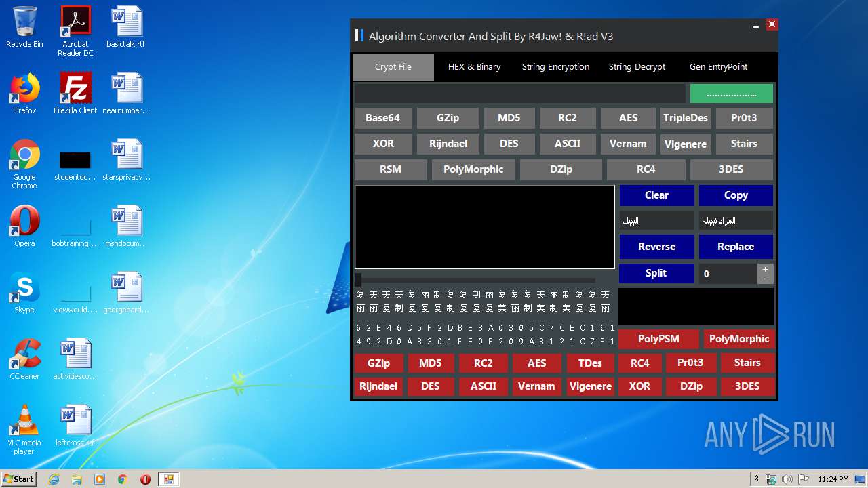Click the replacement text field left of Replace
The width and height of the screenshot is (868, 488).
(656, 220)
